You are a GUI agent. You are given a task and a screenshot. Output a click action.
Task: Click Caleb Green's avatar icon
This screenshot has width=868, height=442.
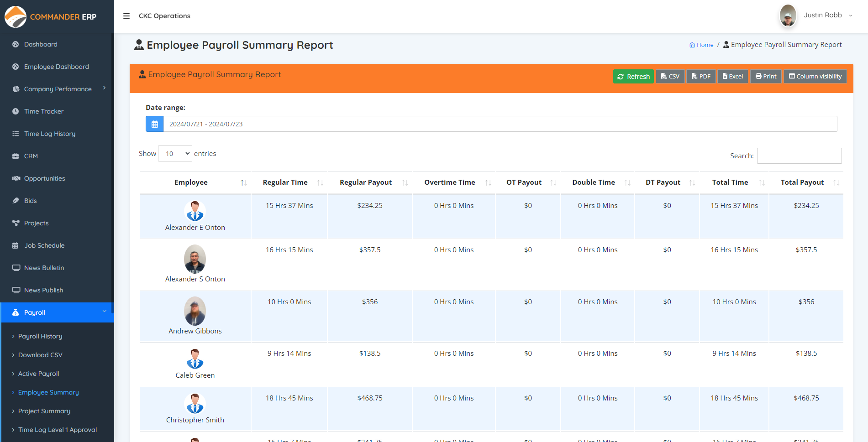(x=195, y=359)
